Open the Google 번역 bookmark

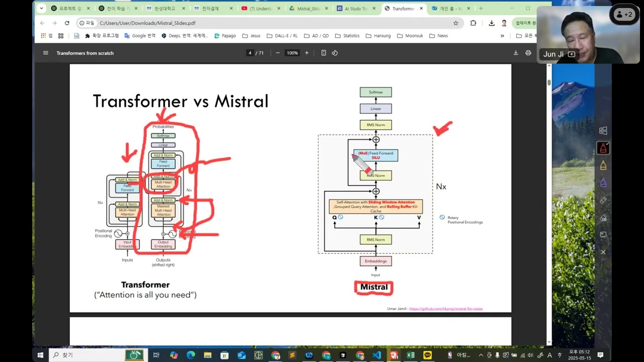(x=140, y=36)
